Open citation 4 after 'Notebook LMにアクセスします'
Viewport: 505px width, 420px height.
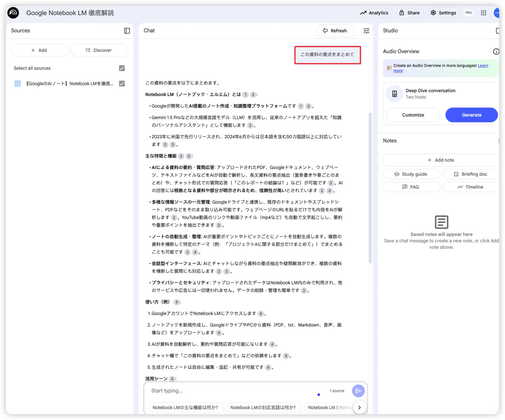point(261,314)
